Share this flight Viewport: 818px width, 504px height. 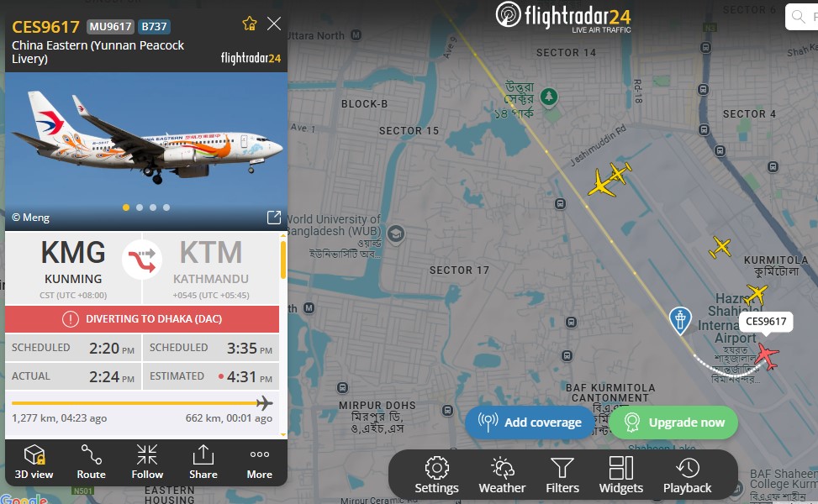click(203, 462)
